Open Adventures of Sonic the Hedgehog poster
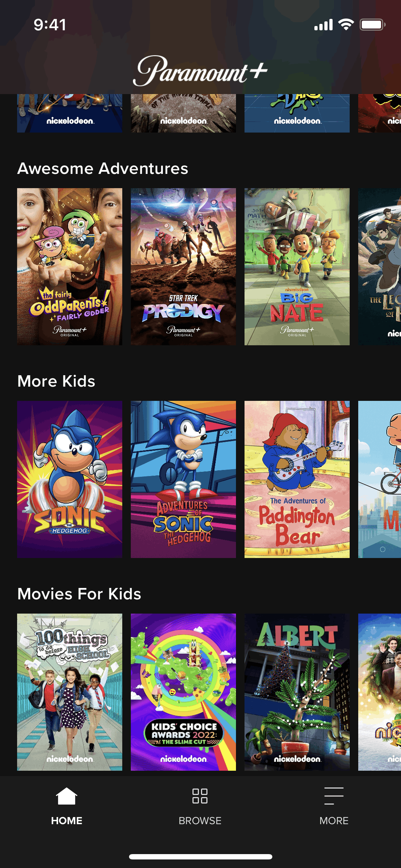 coord(183,479)
